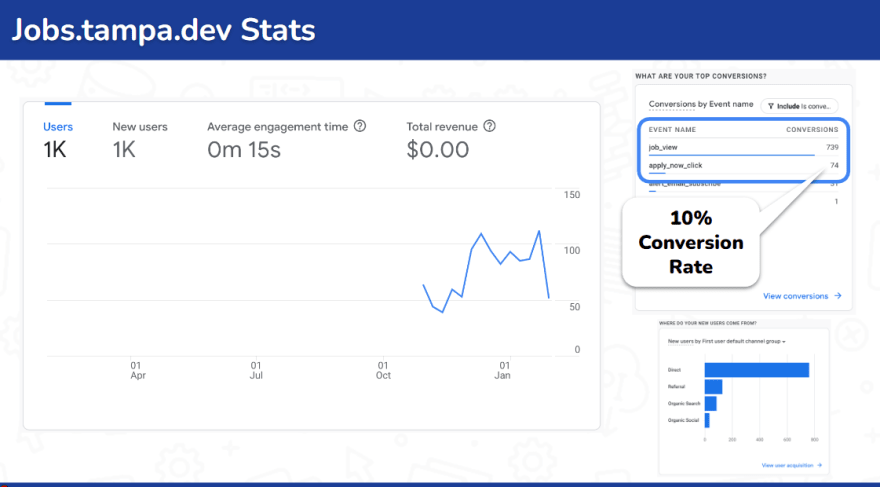Click the filter funnel icon in conversions card
The height and width of the screenshot is (487, 880).
point(772,105)
